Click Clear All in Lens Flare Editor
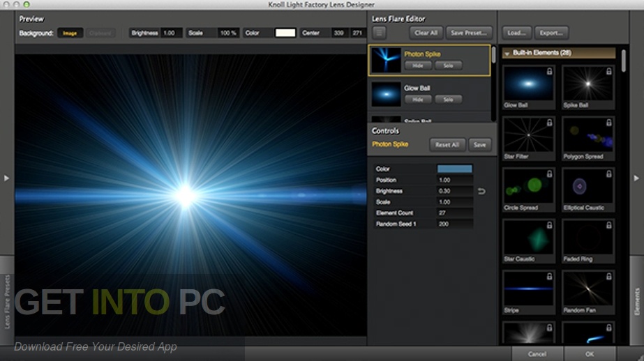The image size is (644, 361). pyautogui.click(x=426, y=33)
